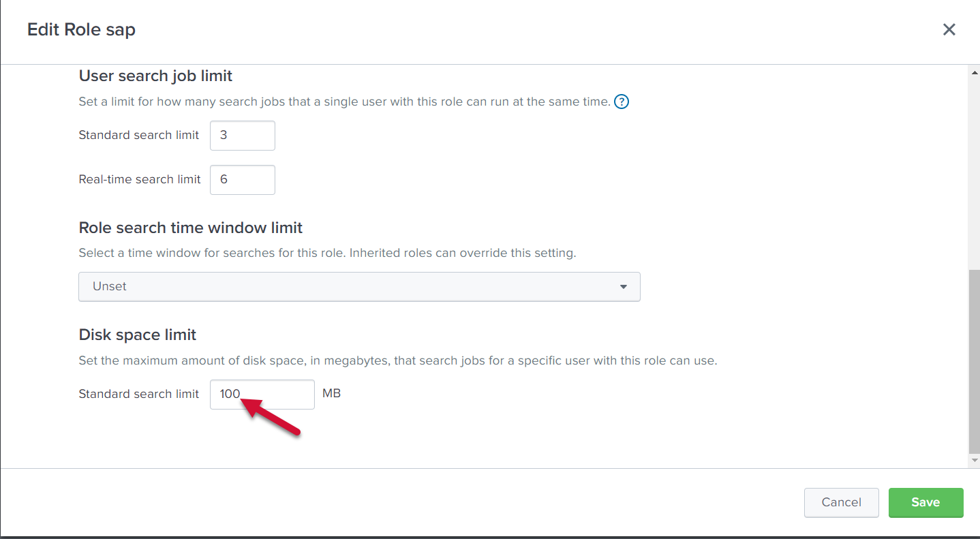Click the "Real-time search limit" label
The width and height of the screenshot is (980, 539).
140,180
